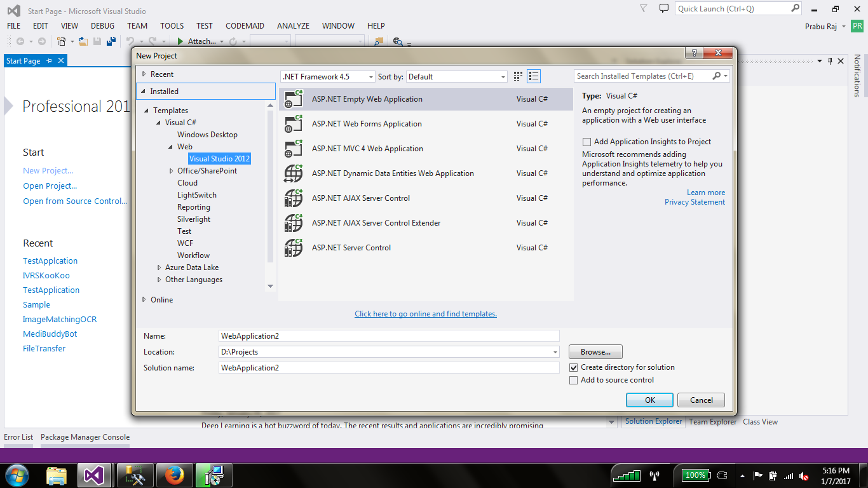This screenshot has width=868, height=488.
Task: Click the PR user avatar badge
Action: [x=858, y=26]
